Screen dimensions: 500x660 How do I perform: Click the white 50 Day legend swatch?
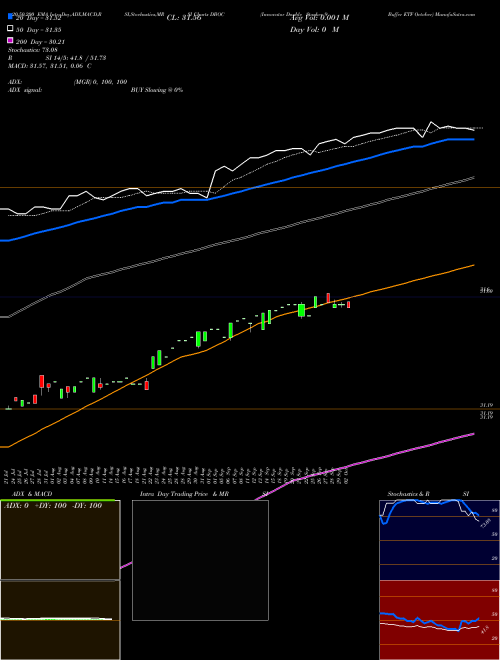pos(10,29)
